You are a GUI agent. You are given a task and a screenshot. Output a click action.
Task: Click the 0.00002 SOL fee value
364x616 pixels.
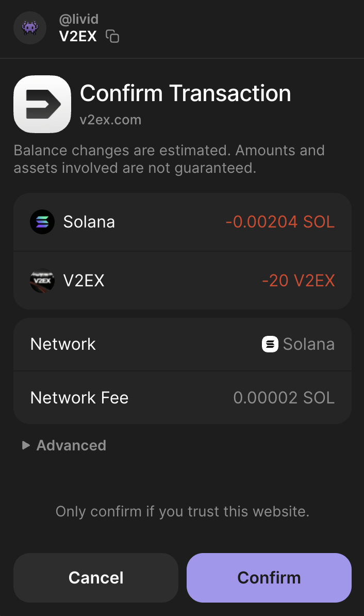[284, 398]
